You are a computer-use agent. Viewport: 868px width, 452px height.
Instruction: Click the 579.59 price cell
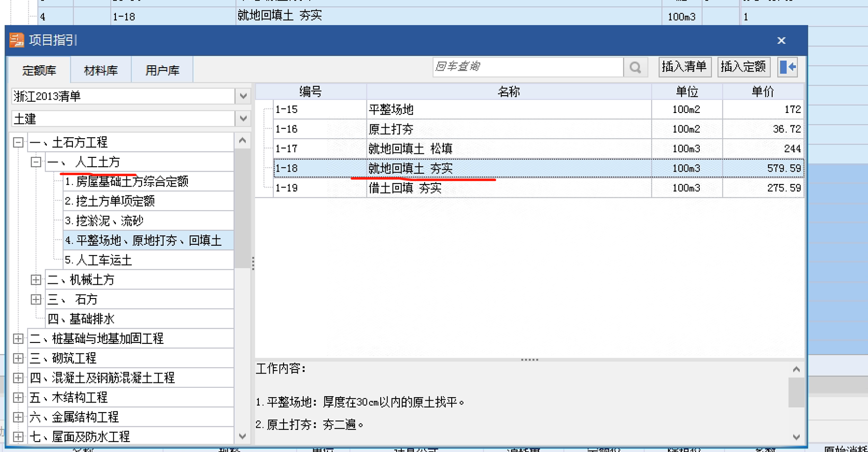(763, 168)
